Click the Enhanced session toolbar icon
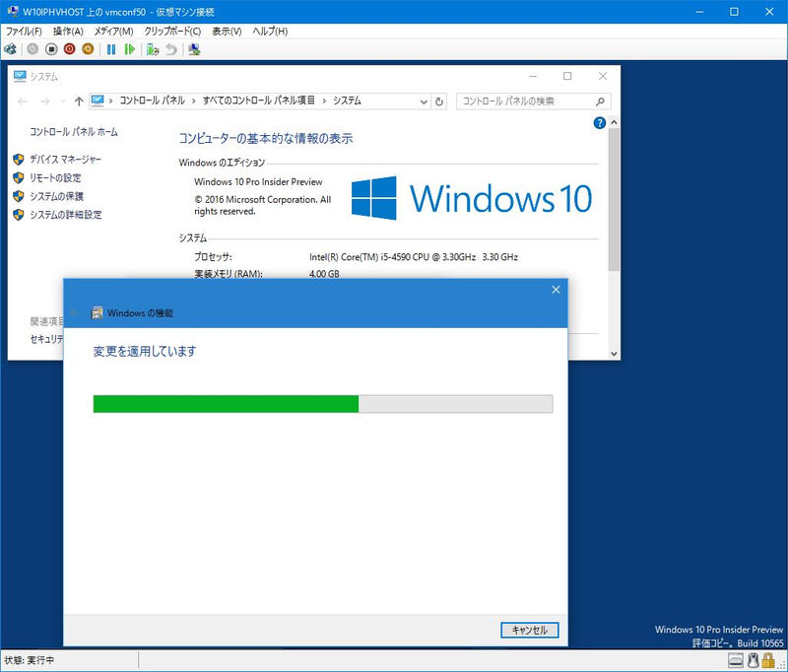Screen dimensions: 788x672 tap(194, 49)
